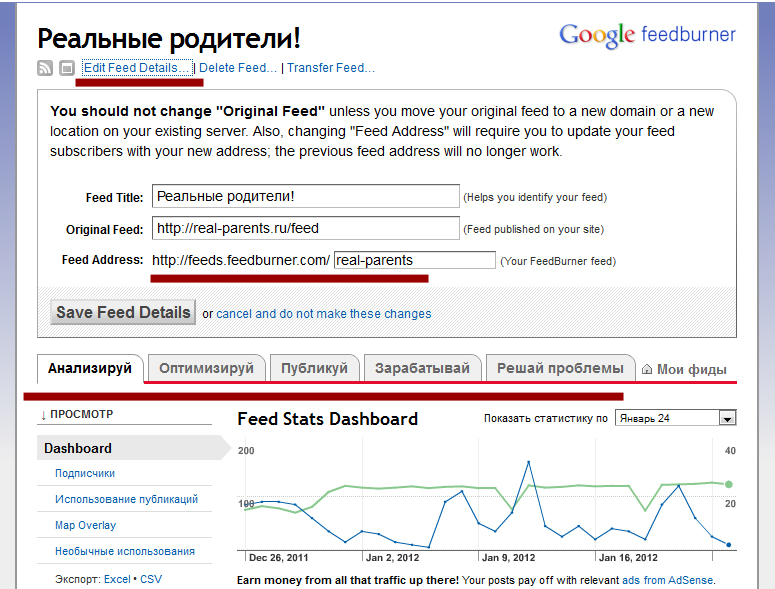The width and height of the screenshot is (775, 589).
Task: Click the home icon beside Мои фиды
Action: [646, 369]
